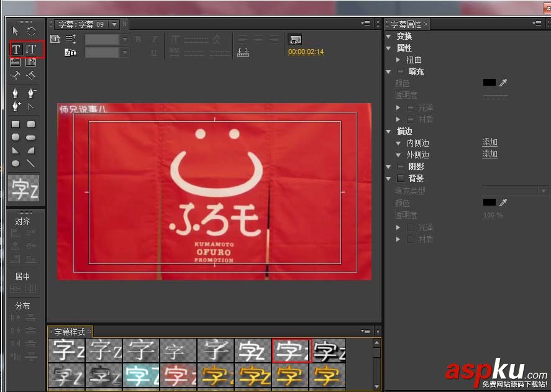The height and width of the screenshot is (392, 551).
Task: Select the Rounded Corner Rectangle tool
Action: pos(31,124)
